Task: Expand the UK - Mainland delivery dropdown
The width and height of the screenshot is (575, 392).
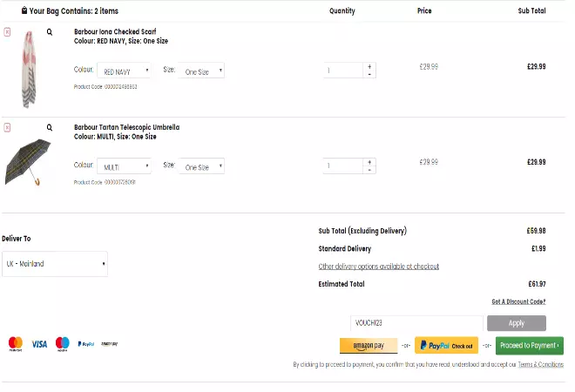Action: point(55,264)
